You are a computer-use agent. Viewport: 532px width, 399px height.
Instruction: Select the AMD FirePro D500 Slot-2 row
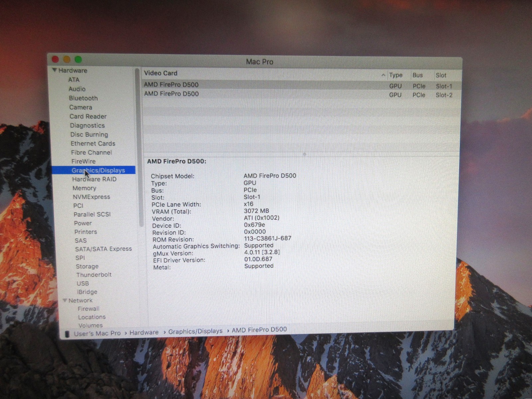pos(301,94)
